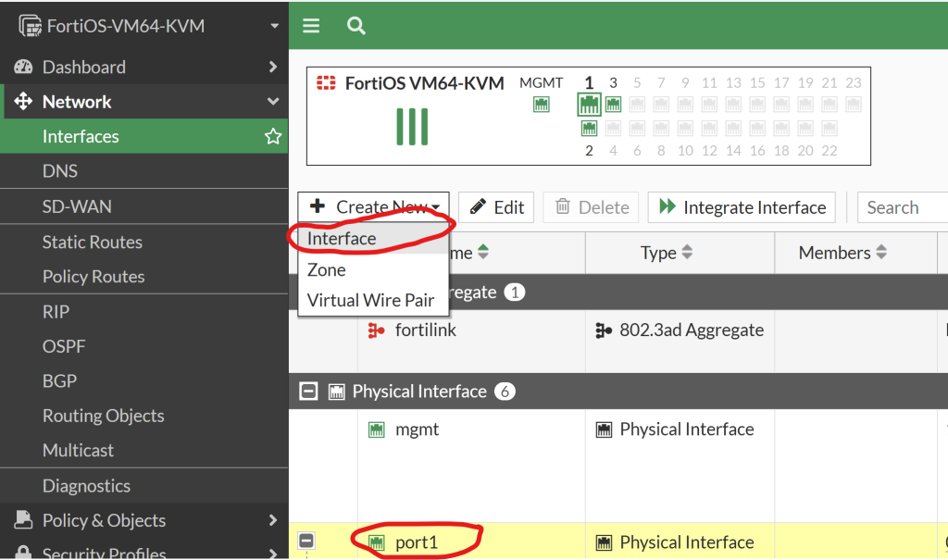The width and height of the screenshot is (948, 560).
Task: Click the Create New button
Action: pos(373,206)
